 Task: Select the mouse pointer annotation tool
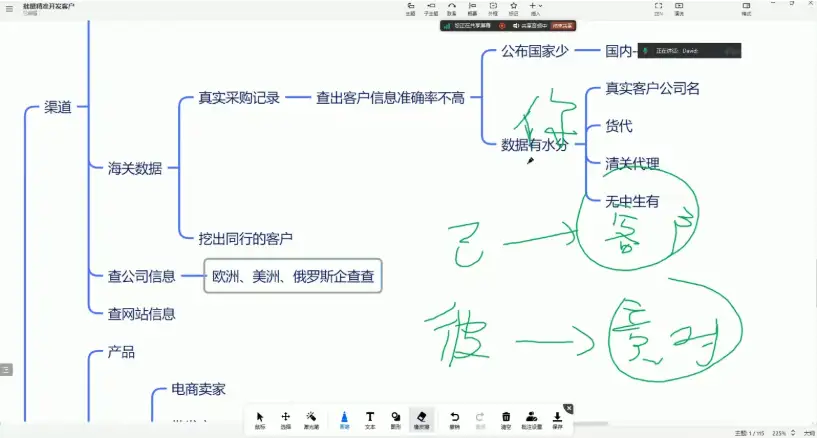tap(260, 419)
